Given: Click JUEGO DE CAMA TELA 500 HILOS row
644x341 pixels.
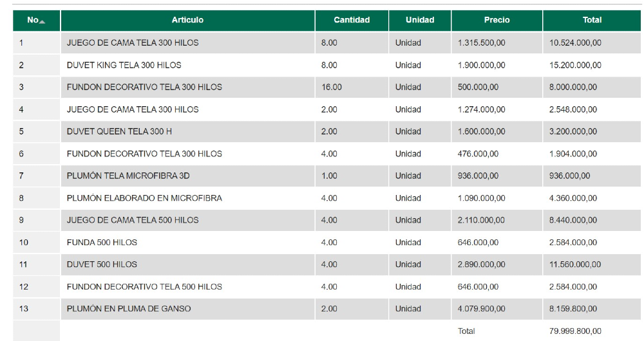Looking at the screenshot, I should click(133, 220).
